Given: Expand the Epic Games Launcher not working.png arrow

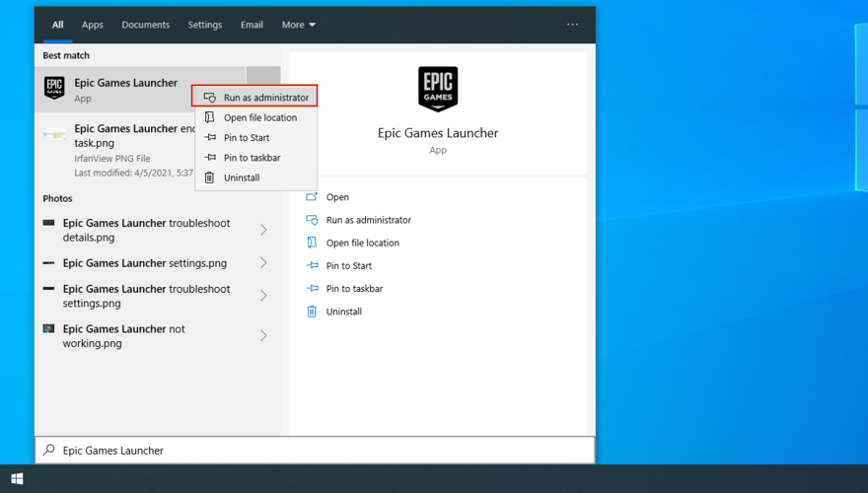Looking at the screenshot, I should [x=264, y=335].
